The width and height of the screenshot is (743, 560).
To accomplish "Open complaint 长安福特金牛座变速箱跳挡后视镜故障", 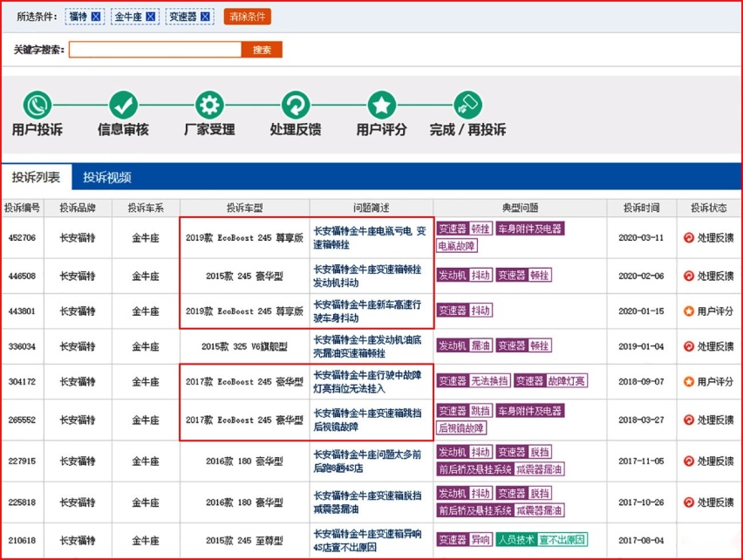I will [367, 420].
